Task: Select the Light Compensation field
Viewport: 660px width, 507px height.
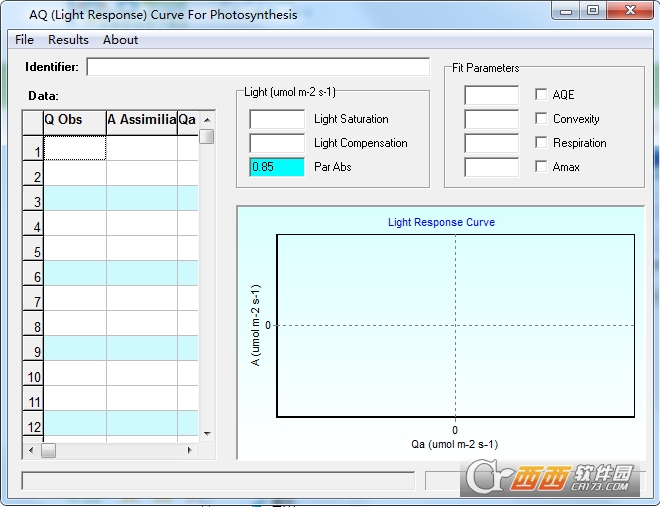Action: (277, 143)
